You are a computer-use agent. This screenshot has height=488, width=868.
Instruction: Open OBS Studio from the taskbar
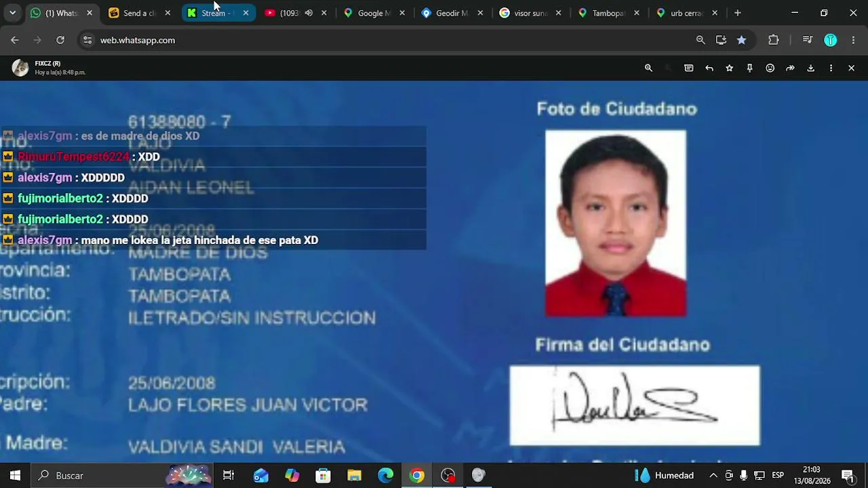(448, 475)
